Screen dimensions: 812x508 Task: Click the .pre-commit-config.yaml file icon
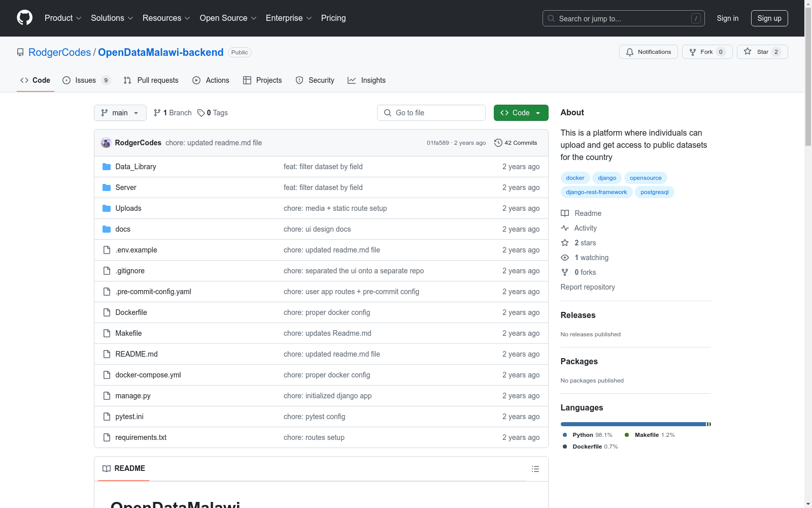107,292
